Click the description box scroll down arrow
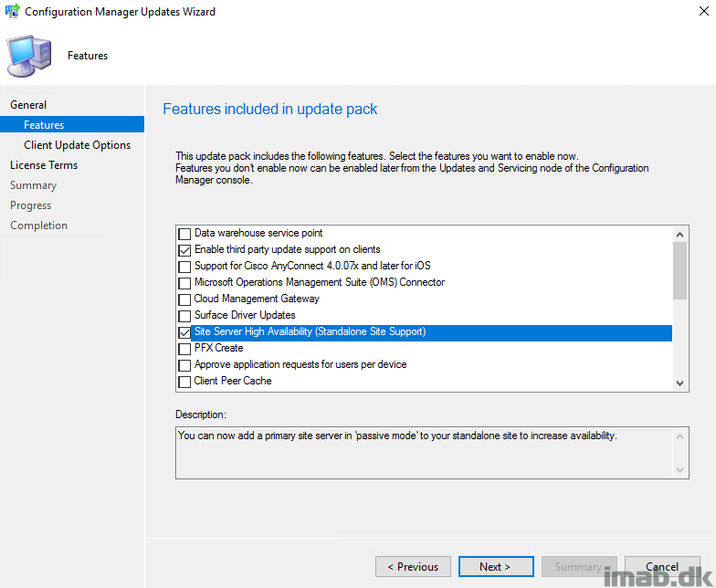Screen dimensions: 716x588 [679, 469]
